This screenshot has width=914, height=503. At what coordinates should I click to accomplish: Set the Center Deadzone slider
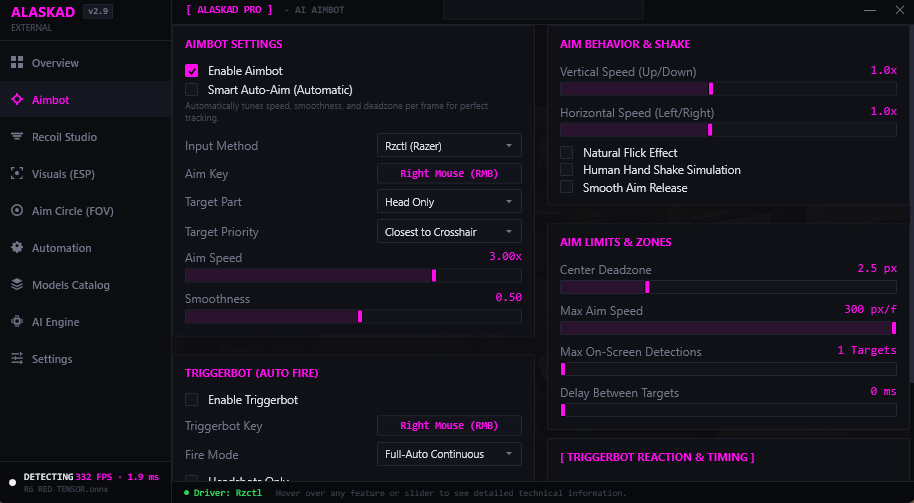point(727,287)
